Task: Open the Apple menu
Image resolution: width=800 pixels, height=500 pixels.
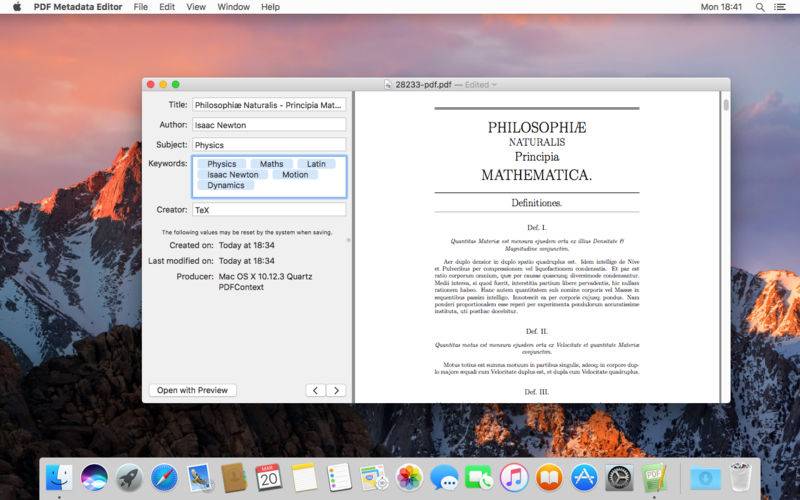Action: [x=17, y=7]
